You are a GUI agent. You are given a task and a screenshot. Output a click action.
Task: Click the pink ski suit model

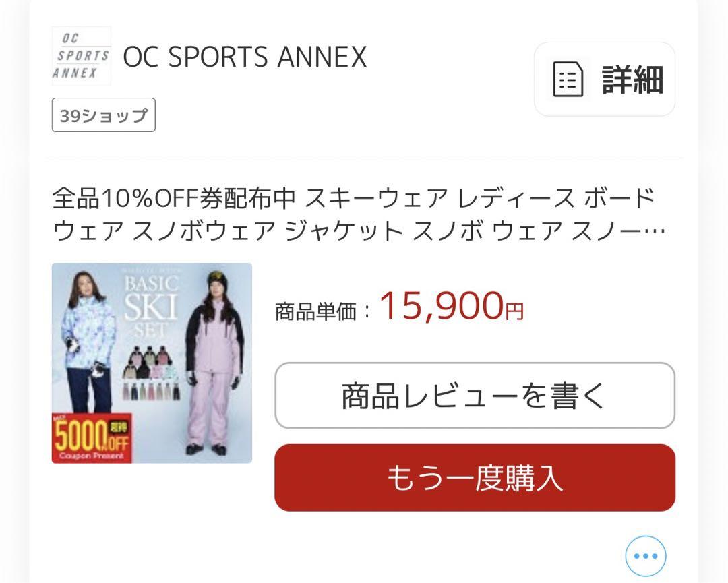pos(214,363)
